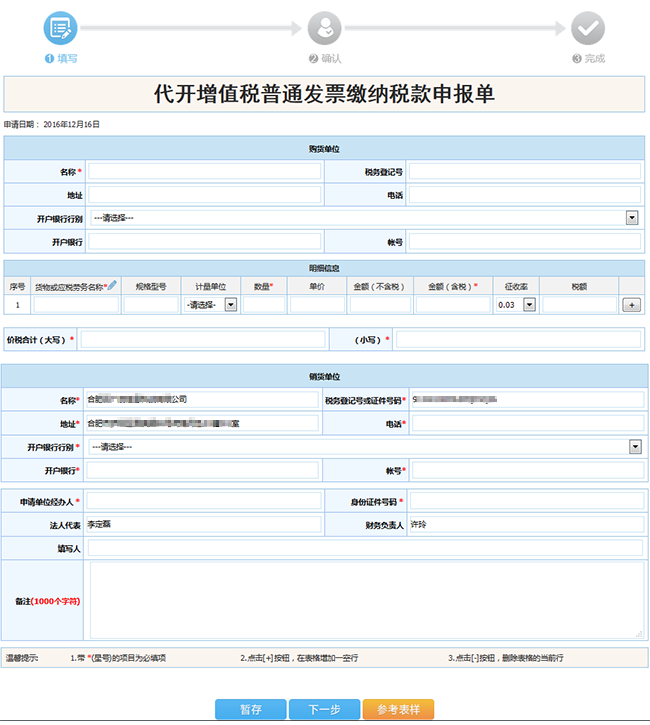The height and width of the screenshot is (725, 650).
Task: Focus the 购货单位 名称 input field
Action: (x=204, y=172)
